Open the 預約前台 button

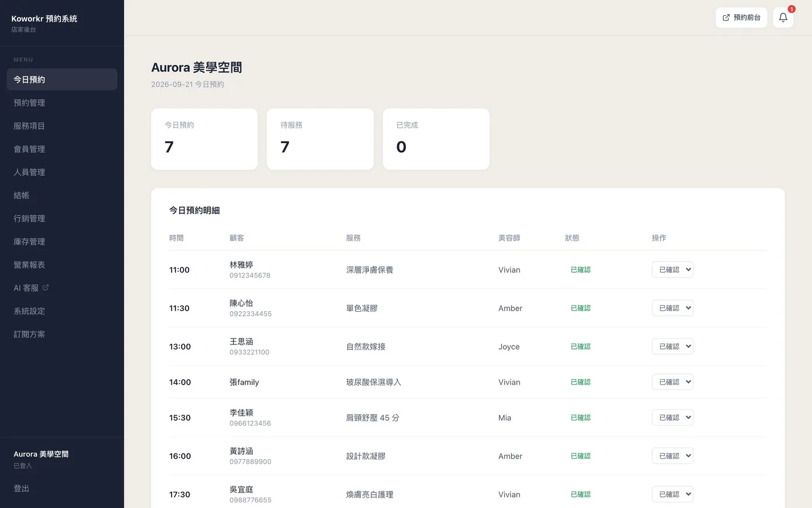pyautogui.click(x=741, y=17)
